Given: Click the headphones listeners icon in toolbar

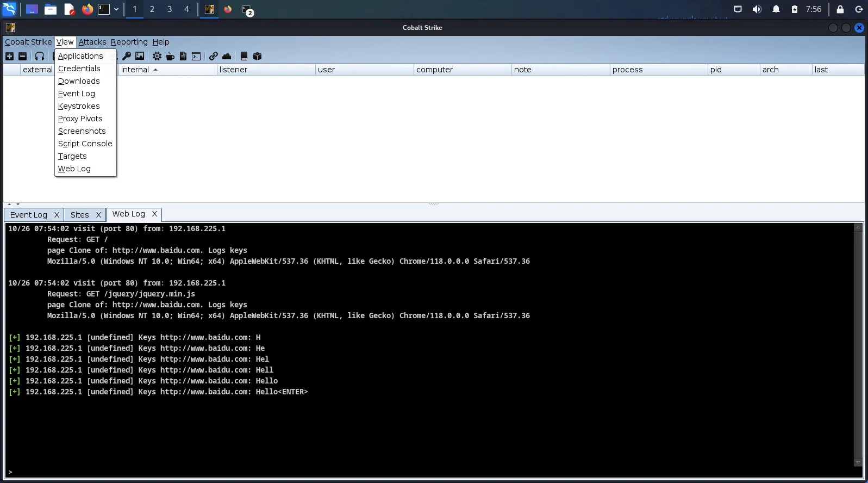Looking at the screenshot, I should pyautogui.click(x=40, y=56).
